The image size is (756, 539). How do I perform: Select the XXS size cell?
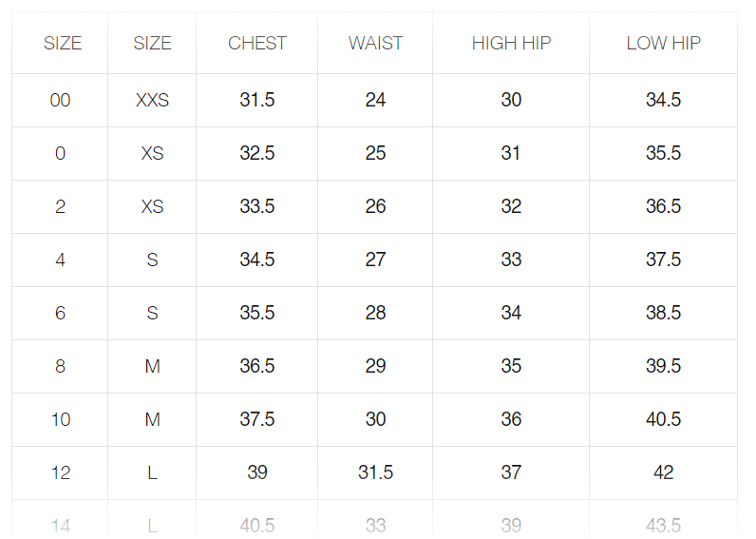(152, 100)
